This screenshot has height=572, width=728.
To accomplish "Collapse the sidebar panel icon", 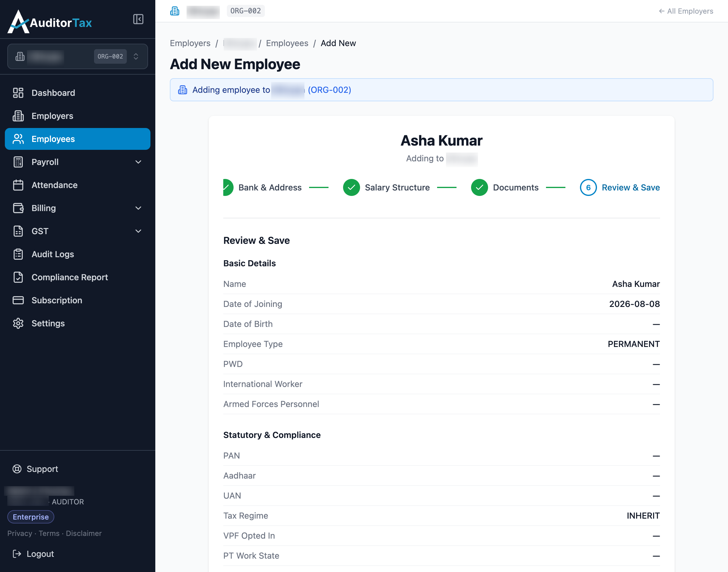I will (x=138, y=19).
